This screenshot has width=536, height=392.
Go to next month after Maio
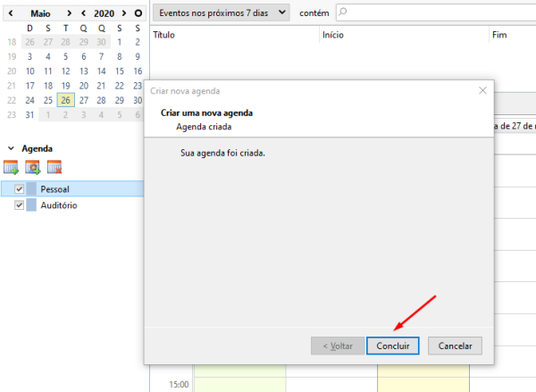pos(69,13)
